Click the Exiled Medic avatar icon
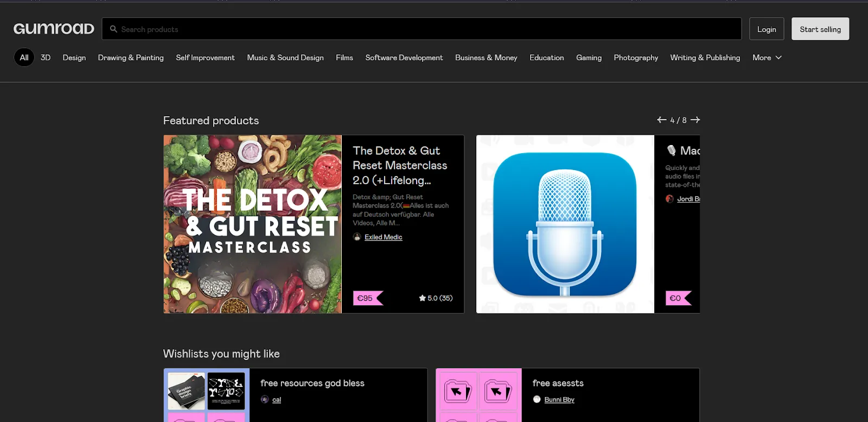 point(357,237)
